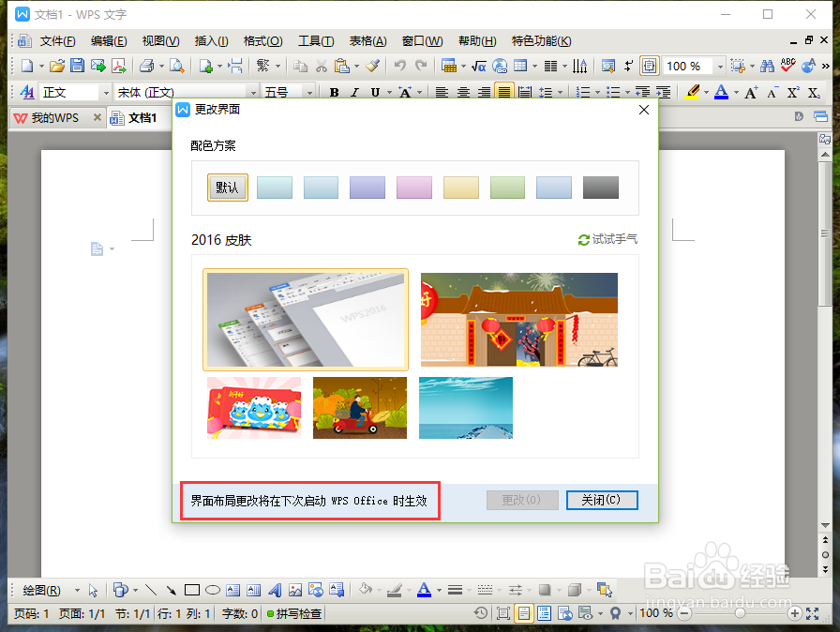Click 试试手气 random skin link
The image size is (840, 632).
pyautogui.click(x=608, y=239)
